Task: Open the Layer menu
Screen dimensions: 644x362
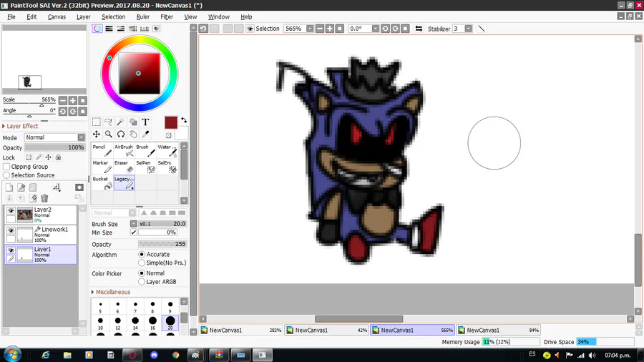Action: [x=84, y=17]
